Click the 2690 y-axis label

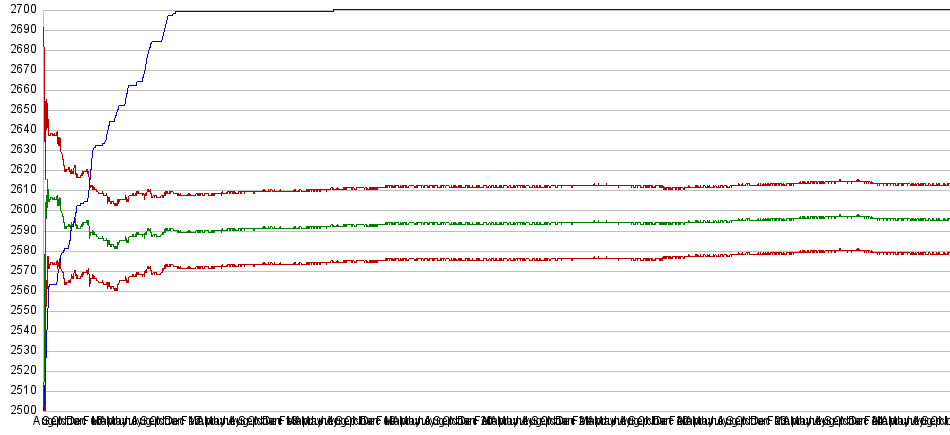point(20,30)
